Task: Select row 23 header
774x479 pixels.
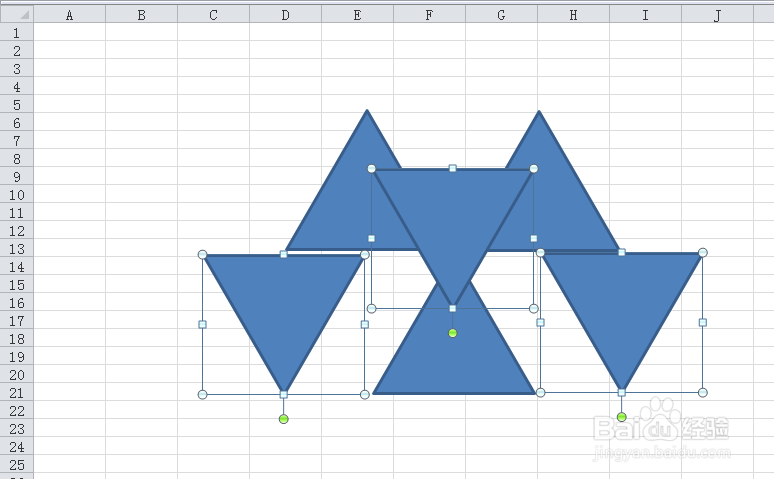Action: point(17,429)
